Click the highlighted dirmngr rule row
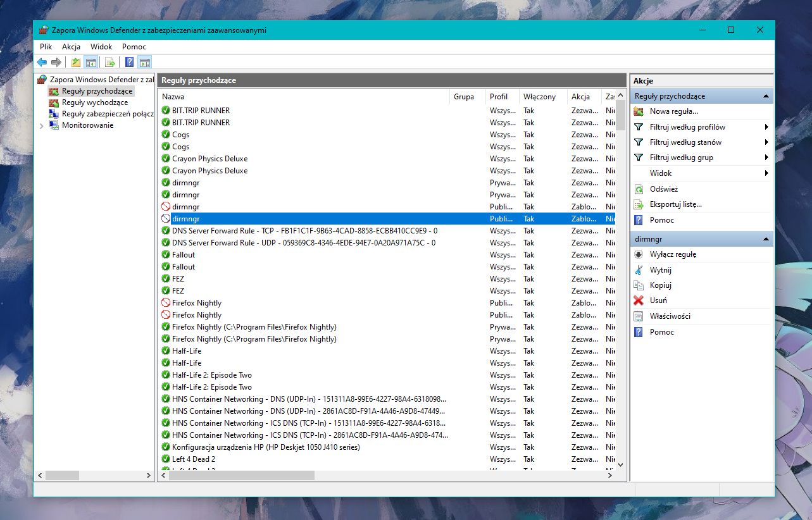Viewport: 812px width, 520px height. [x=387, y=219]
